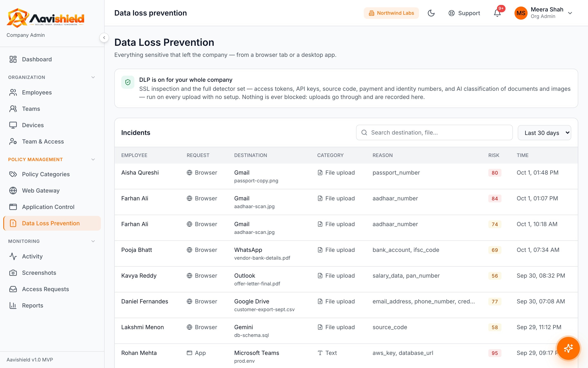
Task: Open the Teams menu item
Action: (x=52, y=109)
